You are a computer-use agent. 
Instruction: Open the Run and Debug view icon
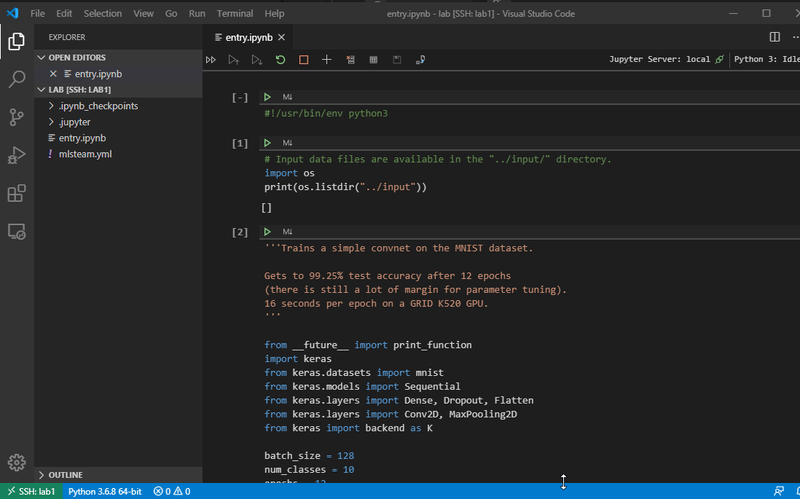pos(16,155)
